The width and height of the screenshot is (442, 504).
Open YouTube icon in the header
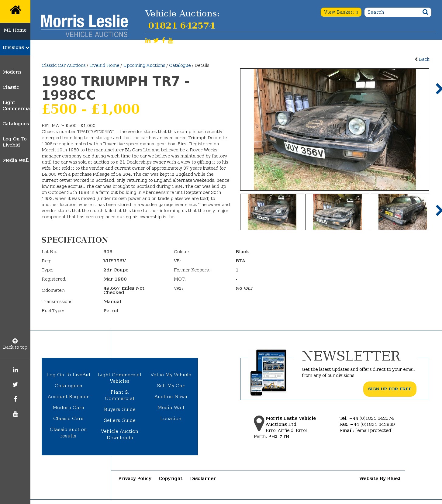pyautogui.click(x=171, y=40)
